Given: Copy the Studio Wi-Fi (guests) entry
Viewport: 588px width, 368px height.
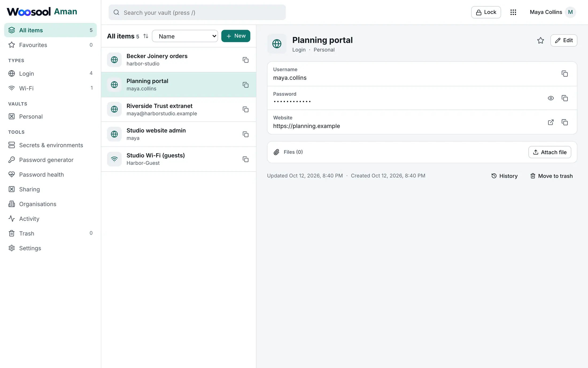Looking at the screenshot, I should tap(245, 159).
